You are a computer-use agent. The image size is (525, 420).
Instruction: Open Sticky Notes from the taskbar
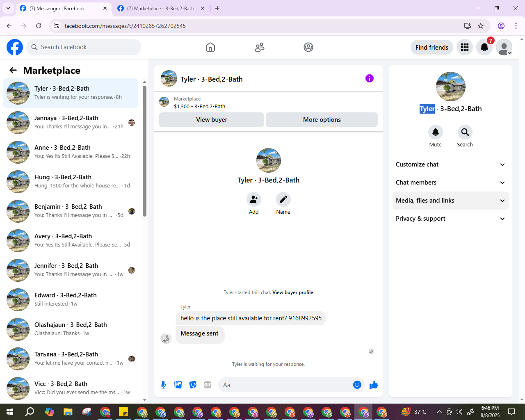pyautogui.click(x=123, y=412)
